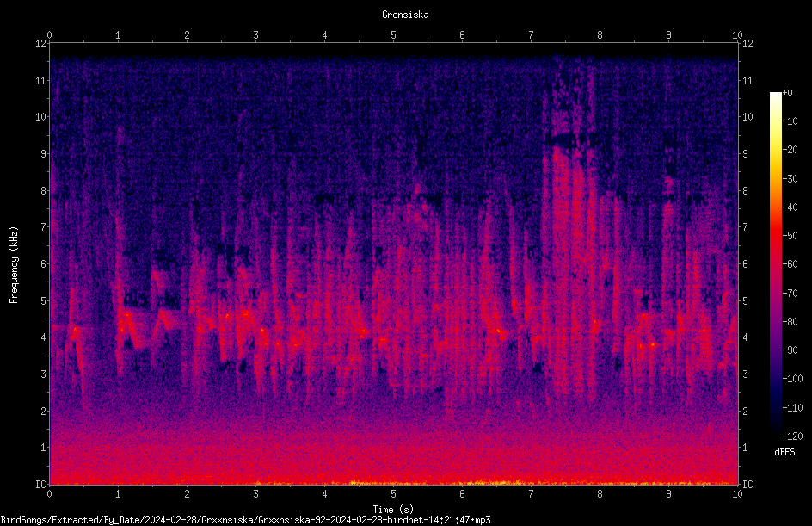This screenshot has height=526, width=812.
Task: Click the 7 second mark on top time axis
Action: 531,34
